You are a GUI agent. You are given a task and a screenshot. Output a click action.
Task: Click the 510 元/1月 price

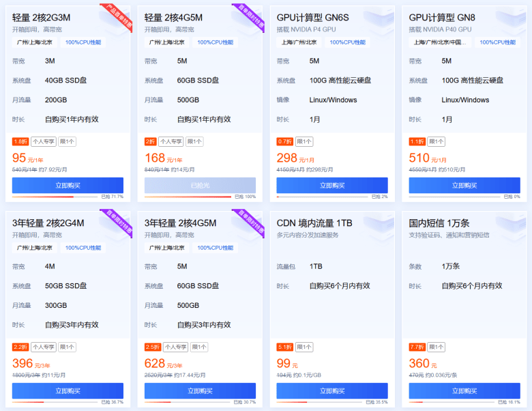pyautogui.click(x=428, y=158)
